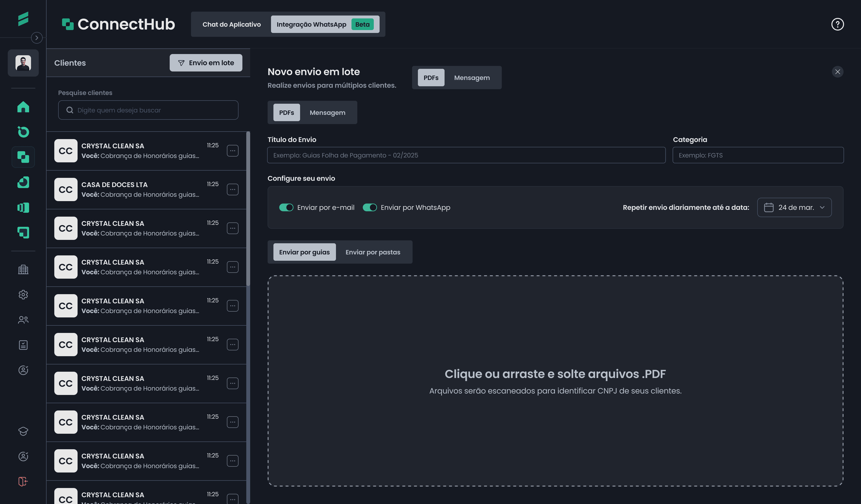Open the home icon in sidebar
Viewport: 861px width, 504px height.
click(23, 107)
